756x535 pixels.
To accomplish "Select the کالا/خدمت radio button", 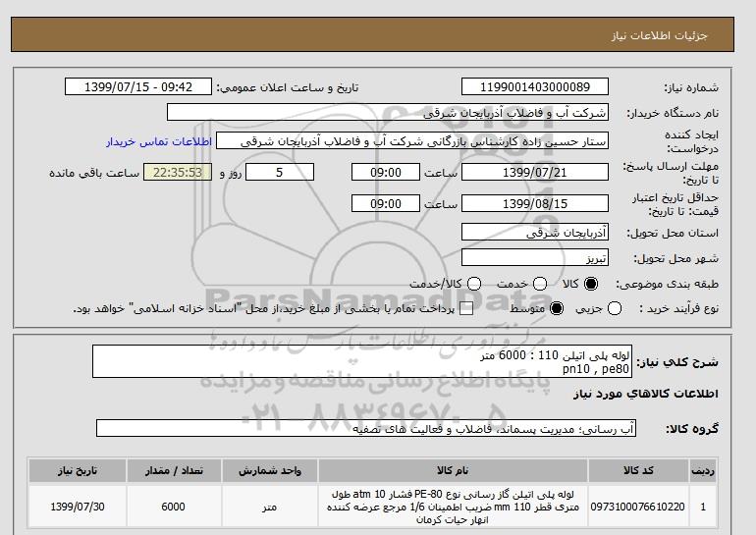I will click(x=474, y=284).
